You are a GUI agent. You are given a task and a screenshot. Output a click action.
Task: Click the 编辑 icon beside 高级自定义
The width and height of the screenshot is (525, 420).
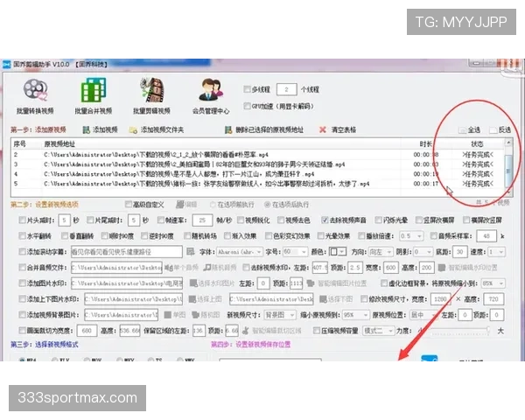click(x=180, y=204)
